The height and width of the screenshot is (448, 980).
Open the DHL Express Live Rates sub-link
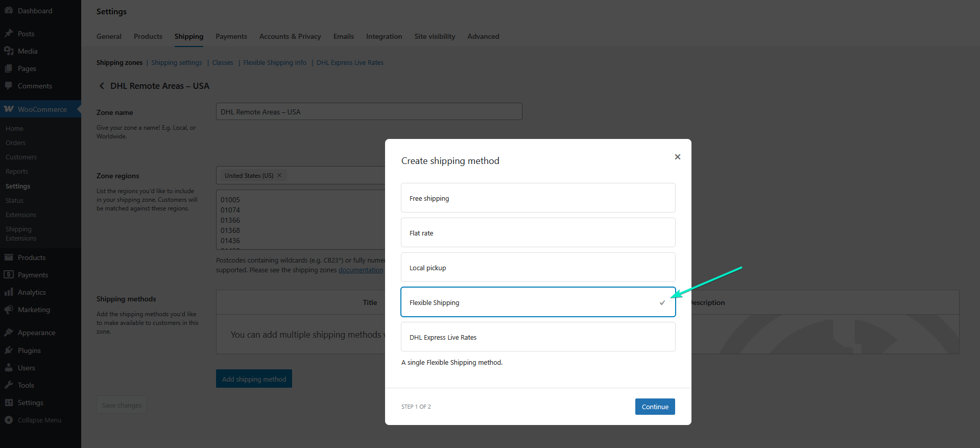[350, 62]
